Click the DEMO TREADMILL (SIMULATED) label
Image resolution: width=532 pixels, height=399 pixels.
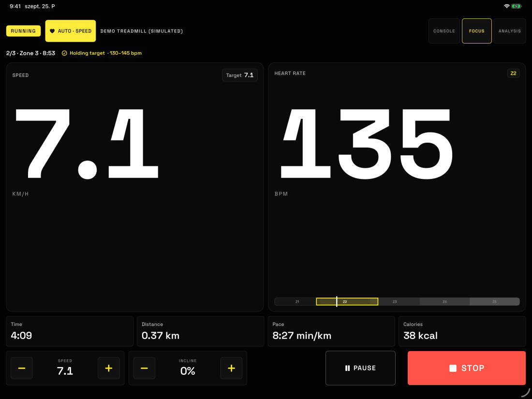142,31
